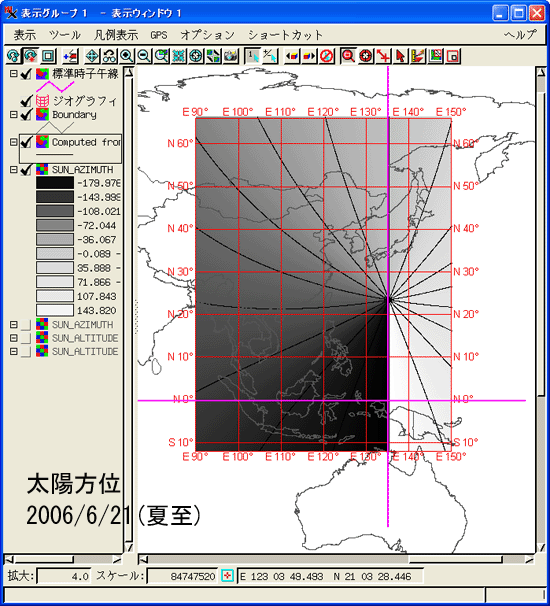Uncheck the 標準時子午線 layer checkbox

coord(26,73)
